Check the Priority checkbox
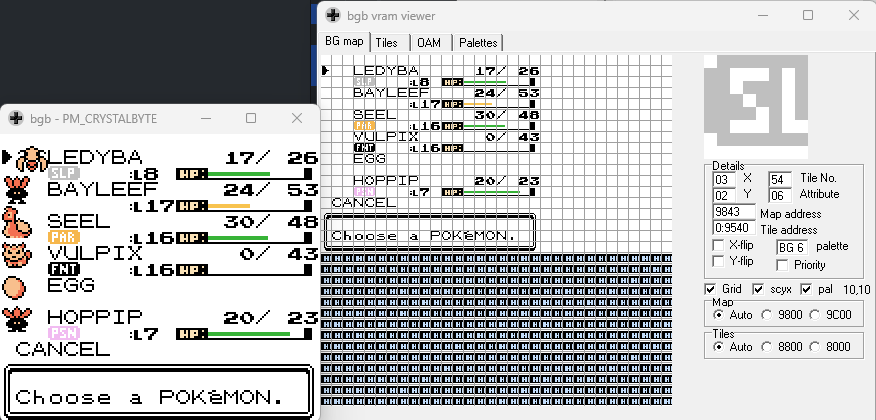Screen dimensions: 876x420 (783, 265)
